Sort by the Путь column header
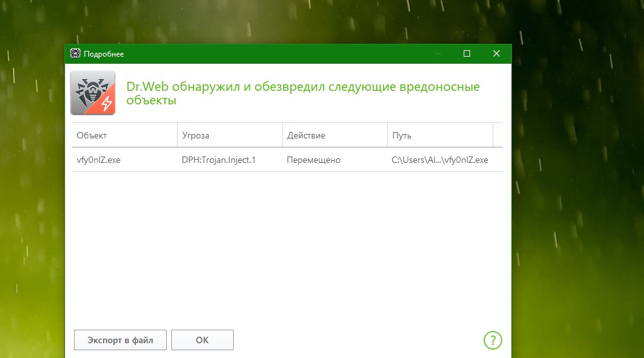644x358 pixels. 440,135
